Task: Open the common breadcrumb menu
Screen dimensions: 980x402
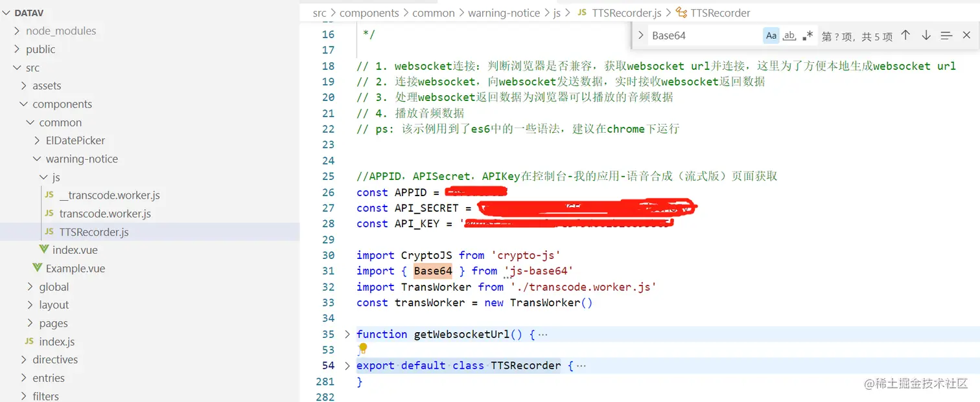Action: 433,12
